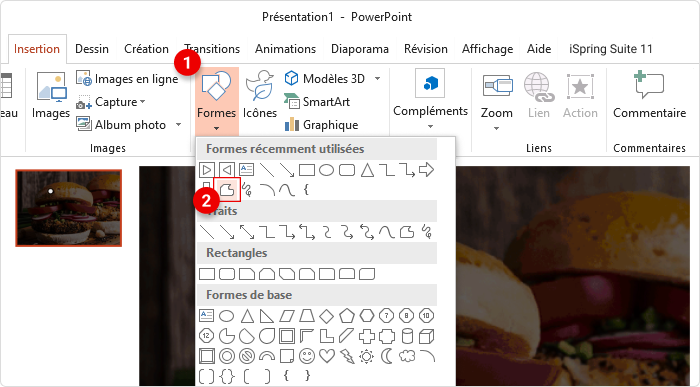Select the diamond shape
700x387 pixels.
(327, 316)
